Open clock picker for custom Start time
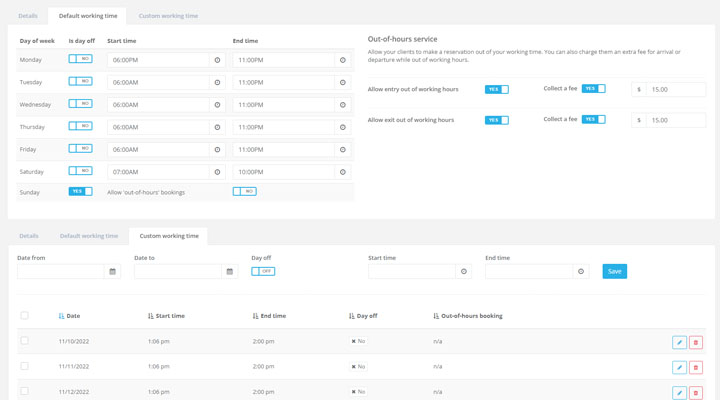Screen dimensions: 720x400 (x=464, y=271)
